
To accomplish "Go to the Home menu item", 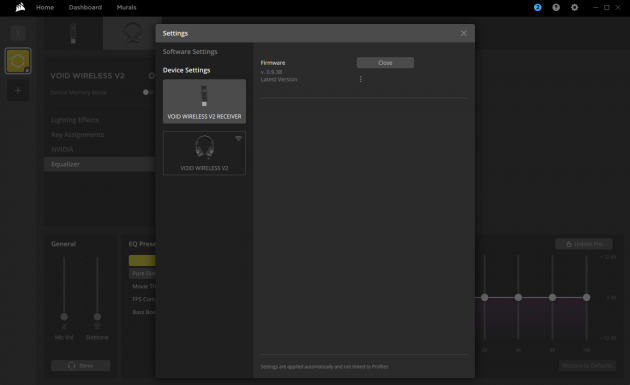I will click(45, 7).
